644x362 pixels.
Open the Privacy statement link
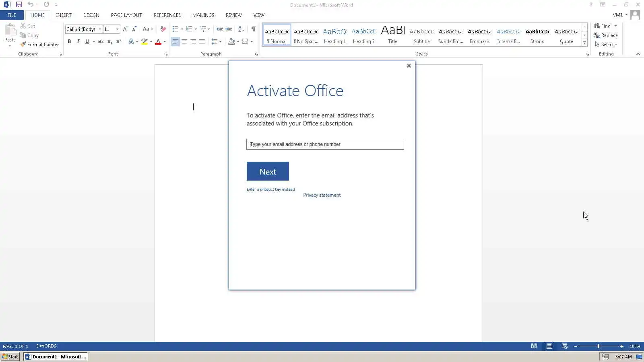(x=322, y=195)
